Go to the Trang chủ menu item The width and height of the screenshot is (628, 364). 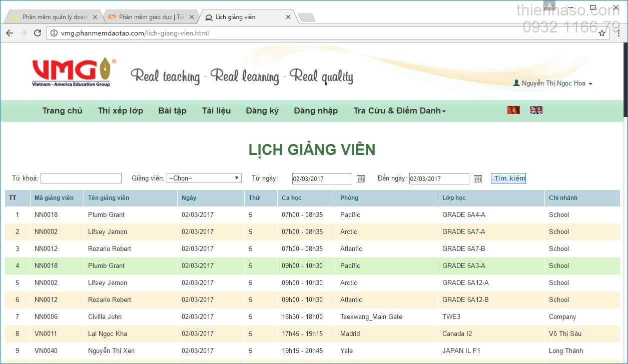(62, 110)
